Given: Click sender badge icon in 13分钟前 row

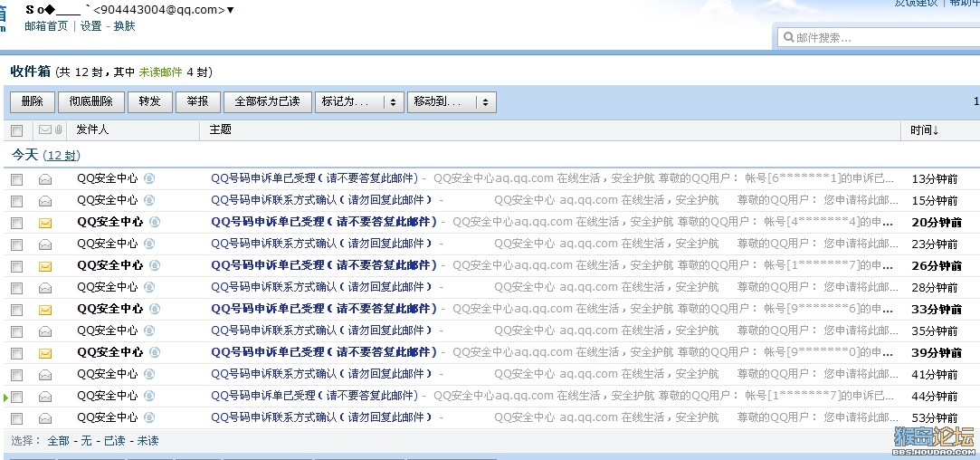Looking at the screenshot, I should point(148,178).
